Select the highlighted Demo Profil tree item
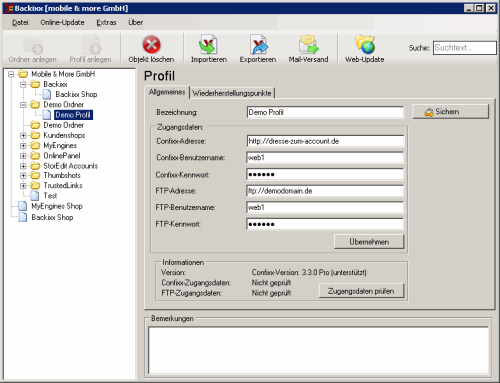 tap(73, 115)
